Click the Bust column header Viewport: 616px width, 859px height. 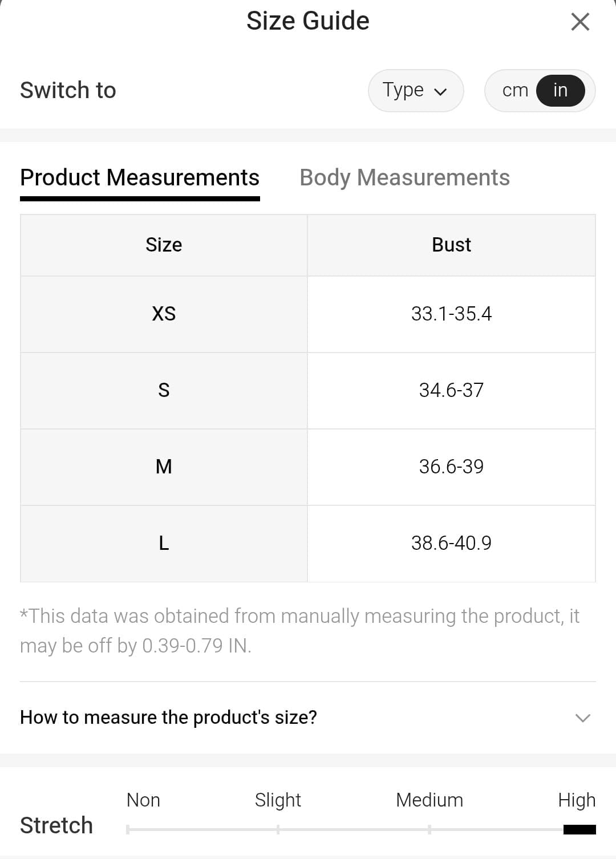click(x=451, y=245)
